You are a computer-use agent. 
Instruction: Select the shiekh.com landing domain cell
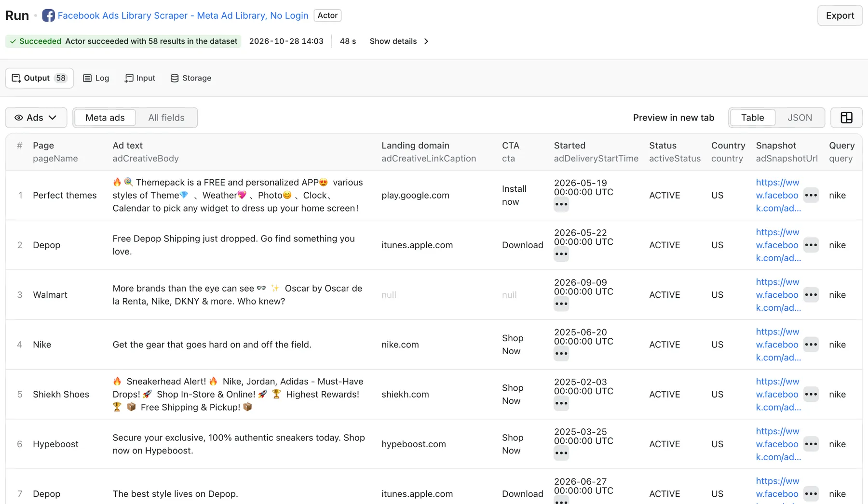pos(405,394)
